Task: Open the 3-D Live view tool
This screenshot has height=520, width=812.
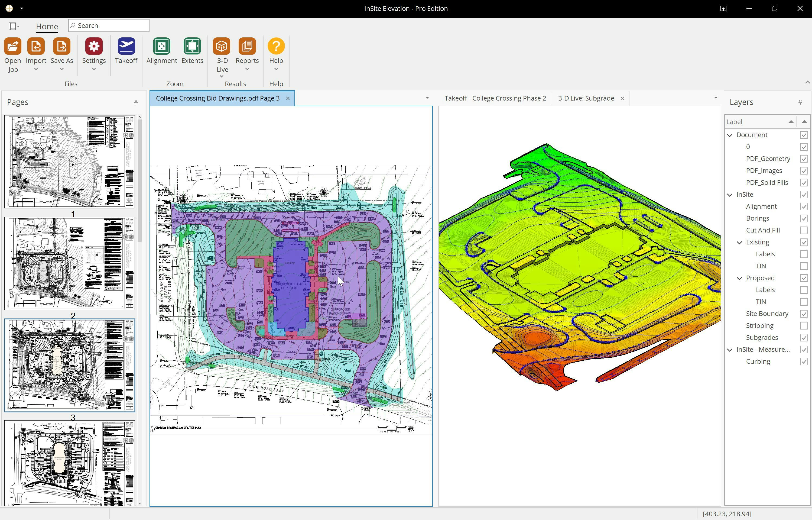Action: 222,51
